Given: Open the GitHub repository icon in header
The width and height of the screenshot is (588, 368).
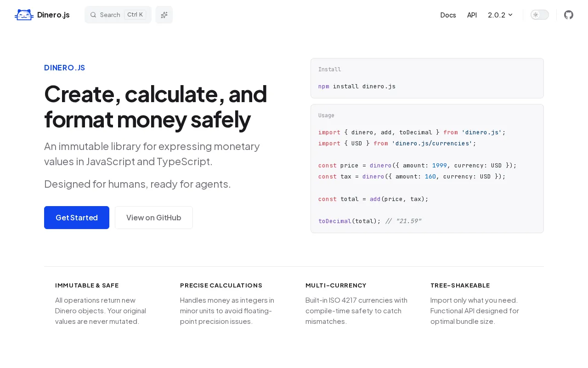Looking at the screenshot, I should pos(569,15).
